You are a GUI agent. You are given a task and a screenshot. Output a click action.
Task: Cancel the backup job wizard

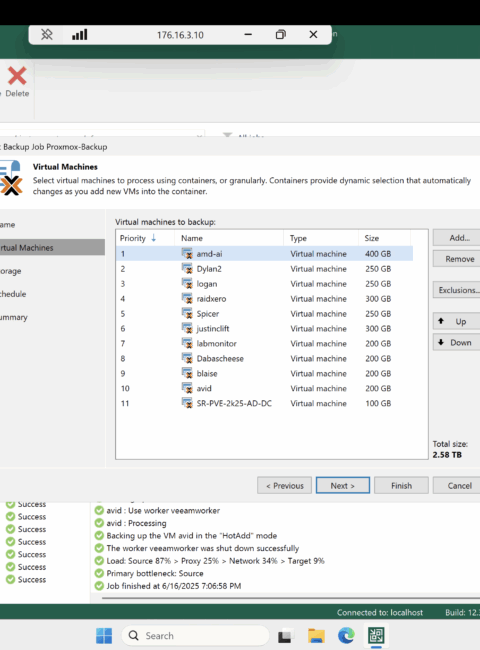(x=458, y=485)
